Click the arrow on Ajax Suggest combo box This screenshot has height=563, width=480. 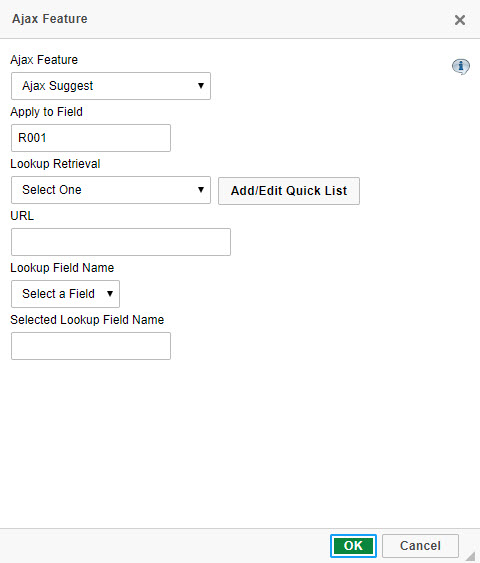201,86
